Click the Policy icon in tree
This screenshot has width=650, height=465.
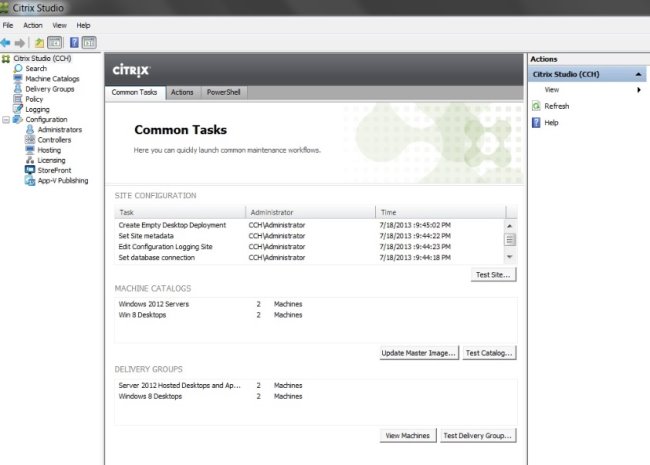18,99
